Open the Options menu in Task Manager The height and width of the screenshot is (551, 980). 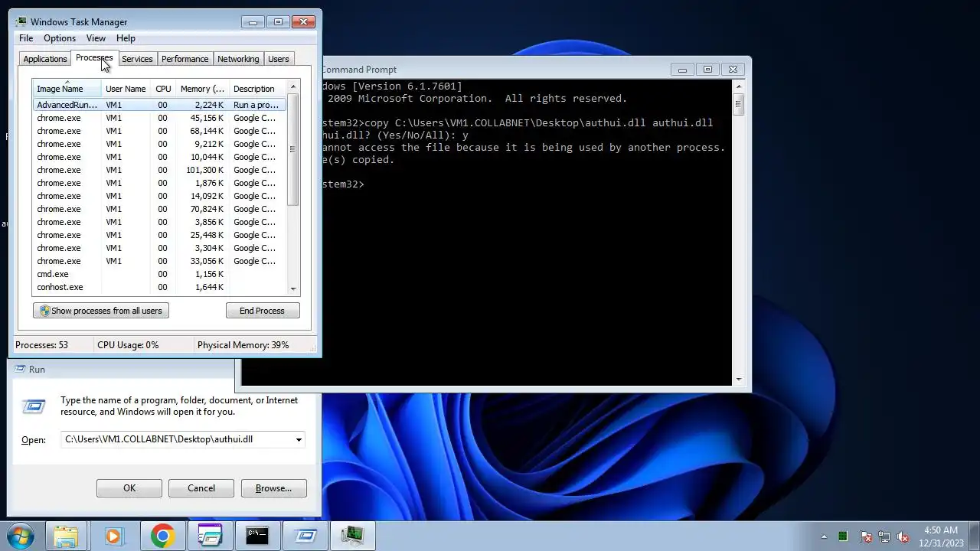click(x=60, y=38)
